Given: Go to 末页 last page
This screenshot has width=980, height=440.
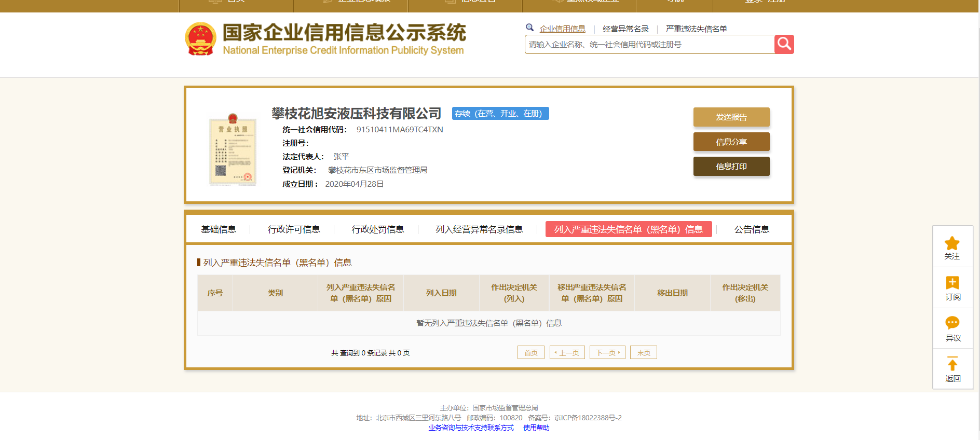Looking at the screenshot, I should tap(644, 352).
